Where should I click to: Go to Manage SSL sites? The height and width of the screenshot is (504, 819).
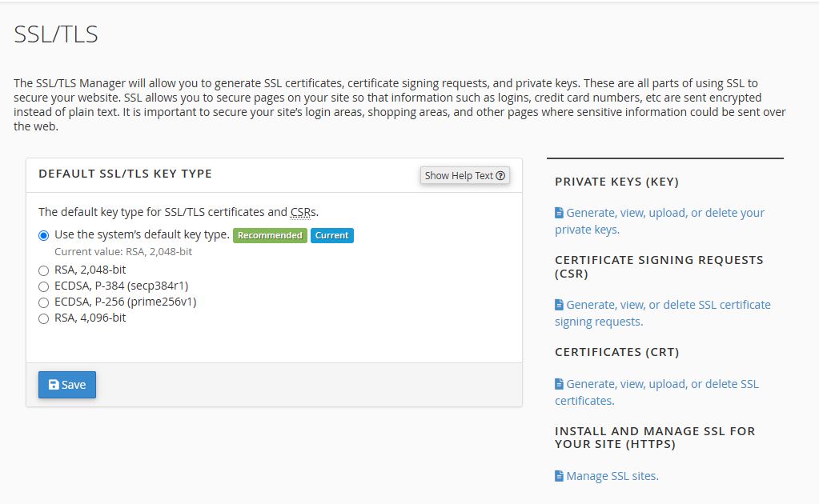[x=612, y=476]
